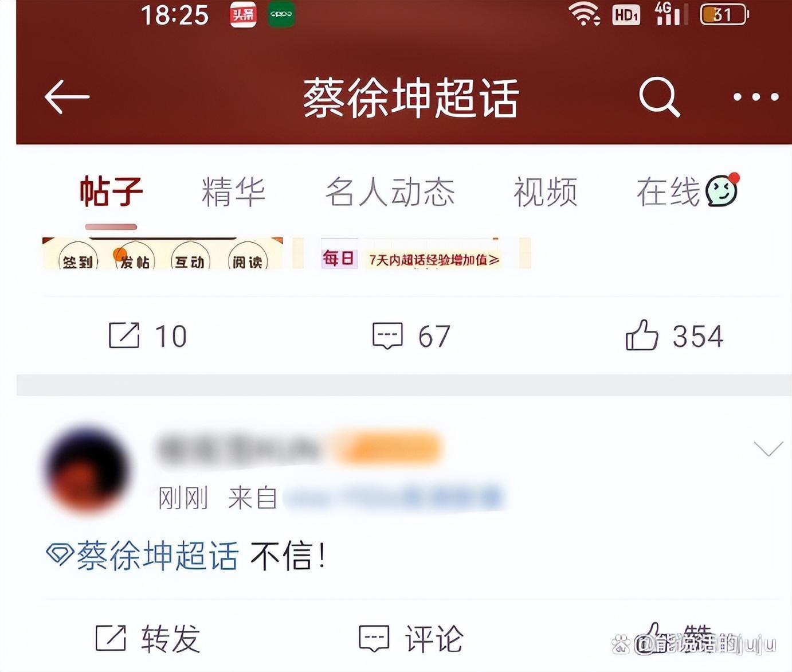Tap the repost icon showing 10
This screenshot has width=792, height=672.
pyautogui.click(x=124, y=335)
